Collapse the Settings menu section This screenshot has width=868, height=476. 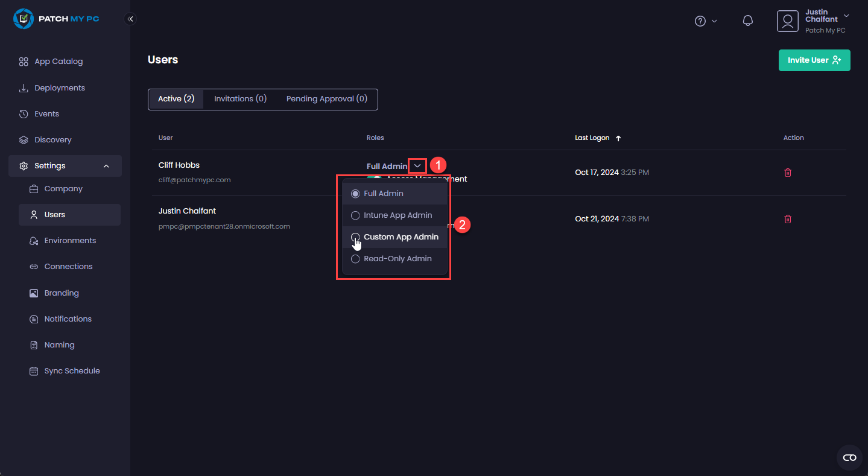click(x=106, y=166)
